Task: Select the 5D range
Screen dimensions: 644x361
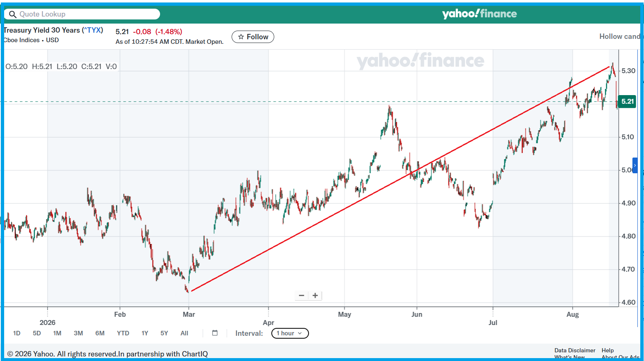Action: 37,333
